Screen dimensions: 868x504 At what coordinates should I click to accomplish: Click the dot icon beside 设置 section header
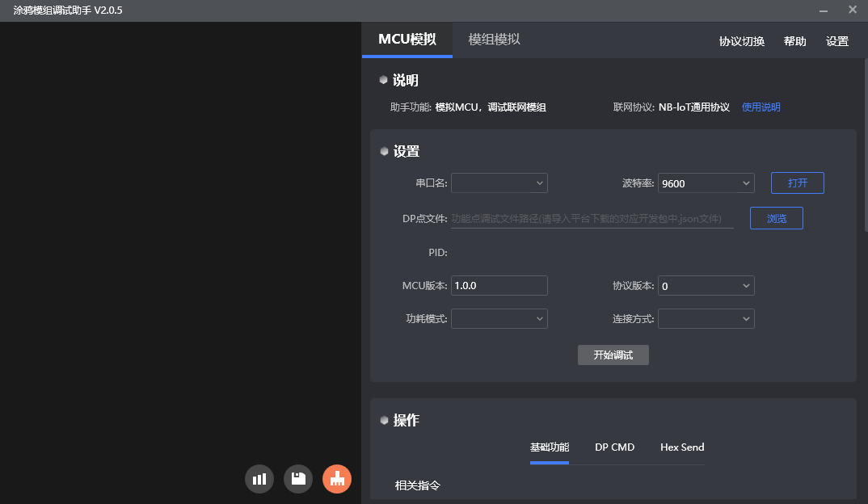click(x=383, y=150)
